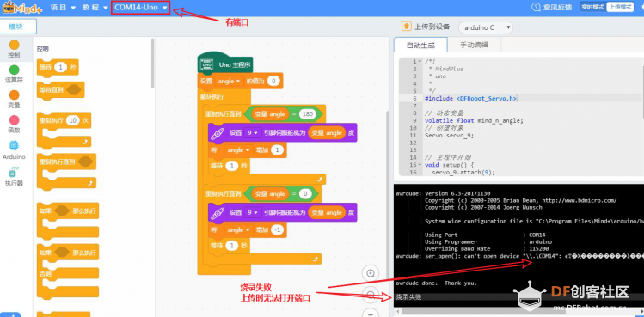The height and width of the screenshot is (317, 644).
Task: Click loop arrow on 重复执行 10 次 palette block
Action: pos(85,142)
